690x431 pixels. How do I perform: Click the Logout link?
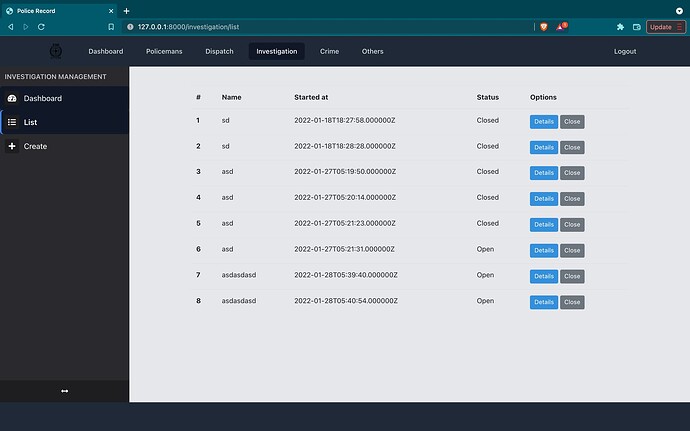tap(625, 51)
